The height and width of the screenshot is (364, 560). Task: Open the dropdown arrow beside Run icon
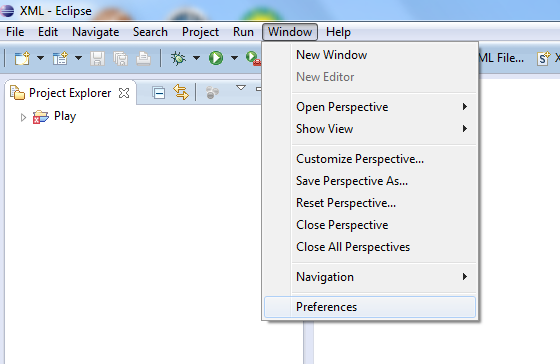234,58
